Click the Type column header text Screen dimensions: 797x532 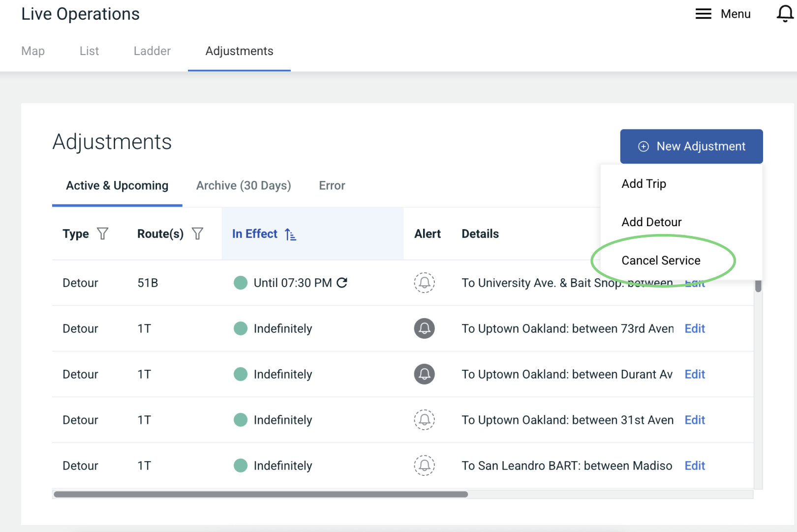pyautogui.click(x=76, y=234)
